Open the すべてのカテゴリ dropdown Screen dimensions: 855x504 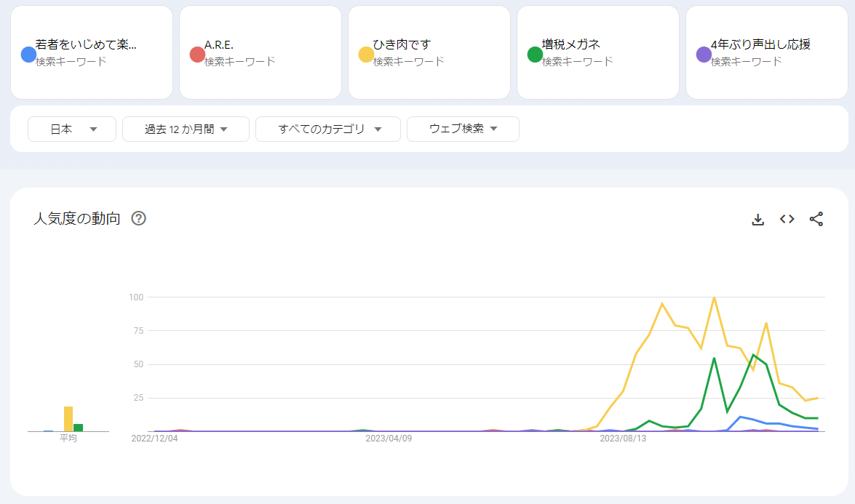click(328, 129)
